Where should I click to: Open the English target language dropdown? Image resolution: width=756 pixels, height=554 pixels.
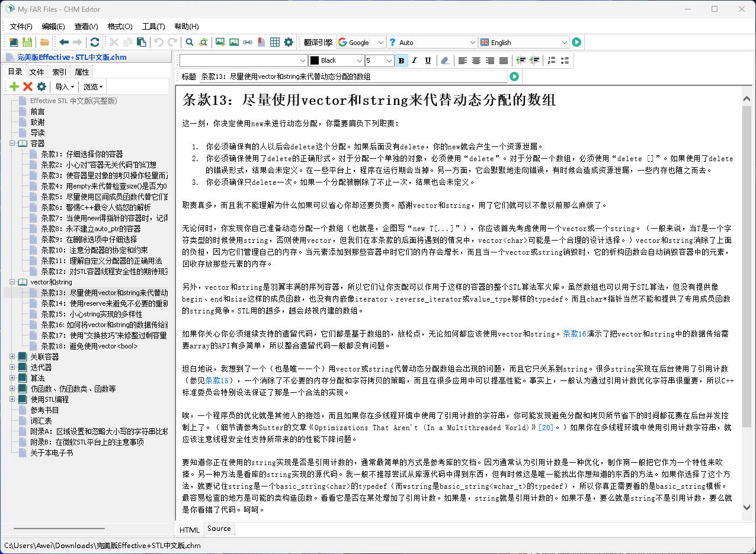tap(524, 42)
